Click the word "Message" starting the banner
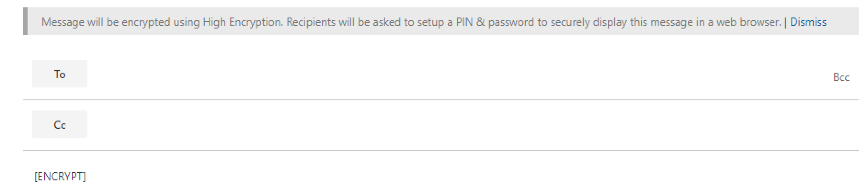The height and width of the screenshot is (196, 868). coord(63,22)
